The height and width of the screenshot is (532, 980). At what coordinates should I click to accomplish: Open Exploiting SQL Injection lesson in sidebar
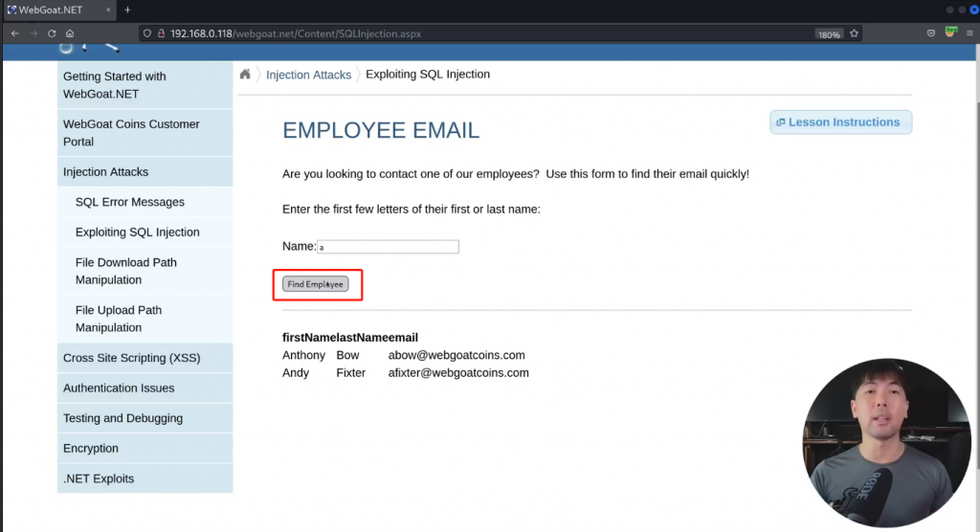click(145, 232)
